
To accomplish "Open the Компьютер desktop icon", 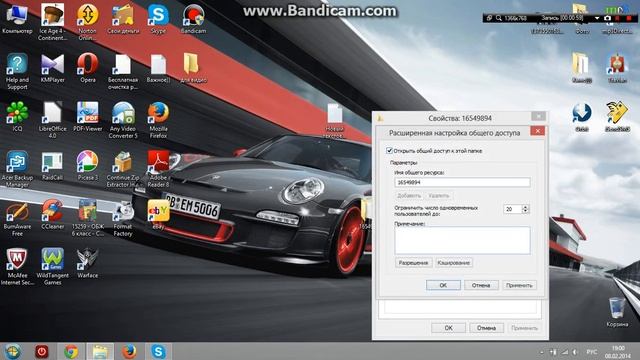I will 17,19.
